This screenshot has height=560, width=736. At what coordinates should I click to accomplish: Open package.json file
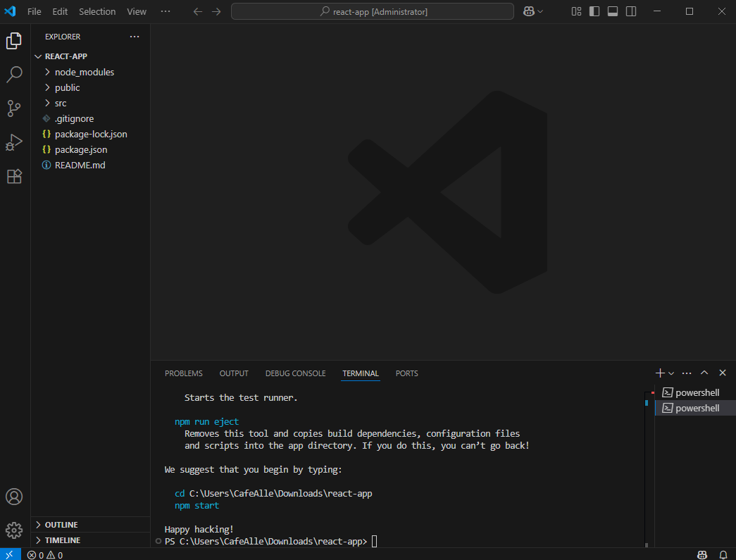91,149
